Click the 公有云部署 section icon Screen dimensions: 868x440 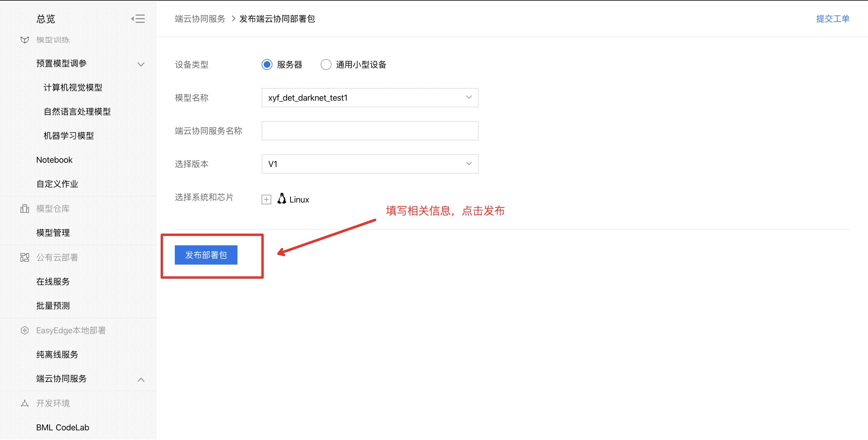click(25, 257)
